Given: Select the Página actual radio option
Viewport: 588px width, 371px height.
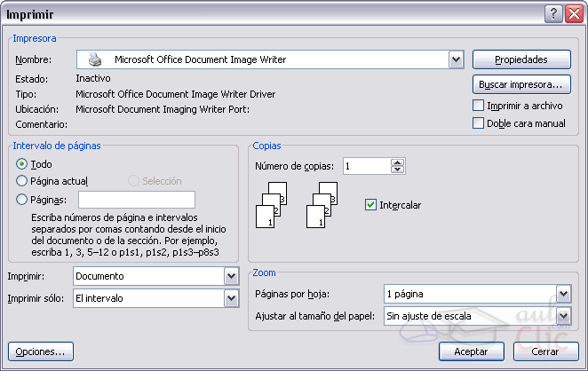Looking at the screenshot, I should (x=22, y=181).
